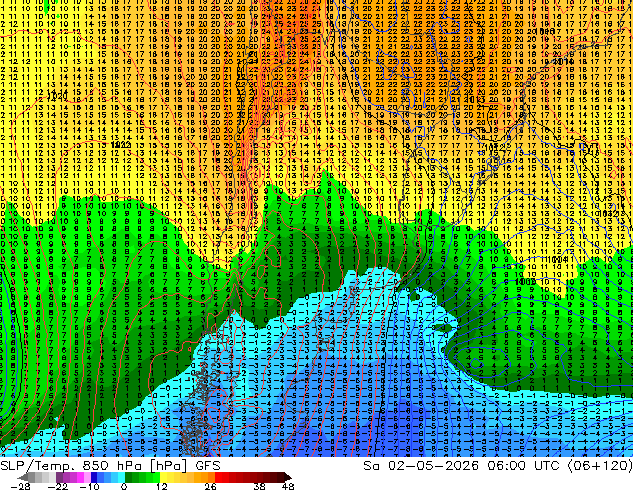The width and height of the screenshot is (634, 490).
Task: Click the 0 label on the color scale
Action: click(124, 486)
